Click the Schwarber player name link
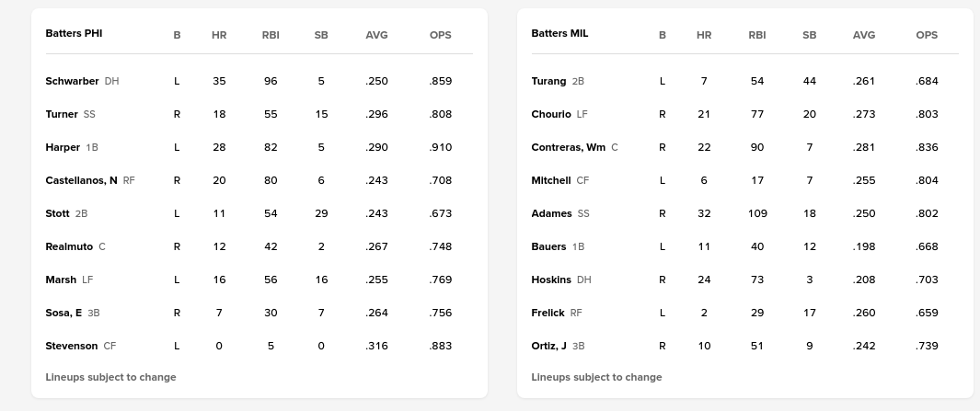Screen dimensions: 980x411 (72, 81)
